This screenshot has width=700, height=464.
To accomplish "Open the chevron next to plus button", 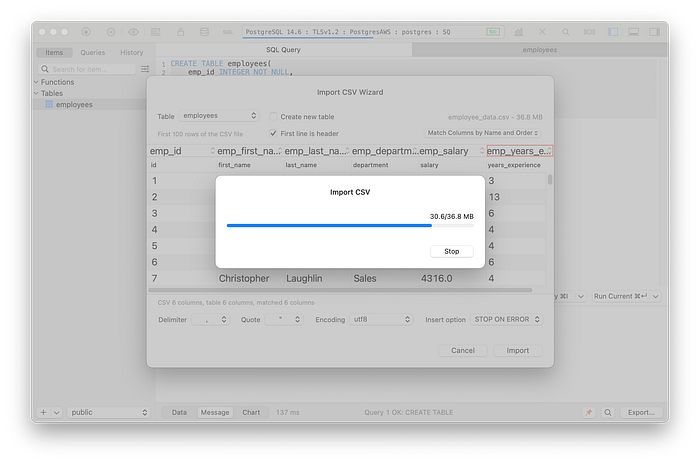I will pos(56,412).
